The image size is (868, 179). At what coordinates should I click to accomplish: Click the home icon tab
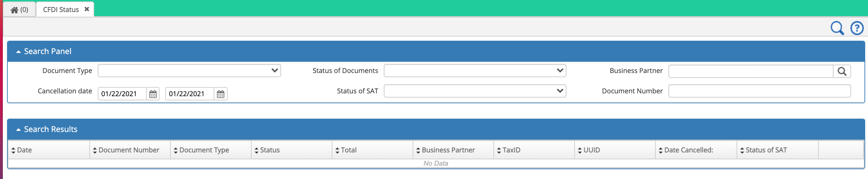click(x=19, y=9)
